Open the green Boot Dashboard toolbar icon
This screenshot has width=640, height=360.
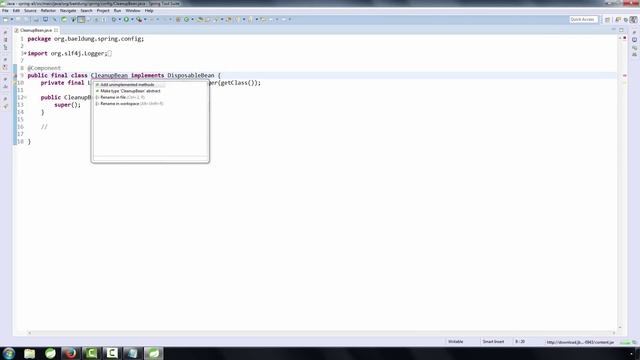click(x=64, y=20)
